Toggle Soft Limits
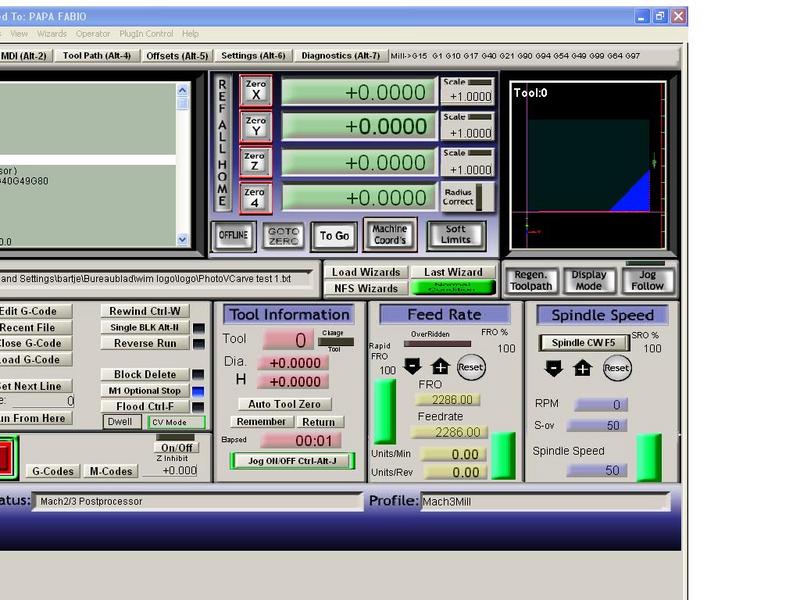 (x=456, y=235)
